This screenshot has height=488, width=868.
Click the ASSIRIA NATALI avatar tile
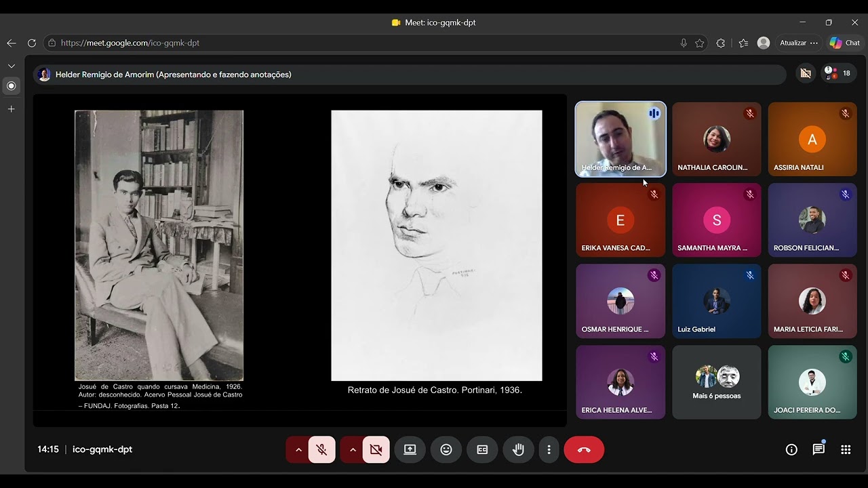812,139
